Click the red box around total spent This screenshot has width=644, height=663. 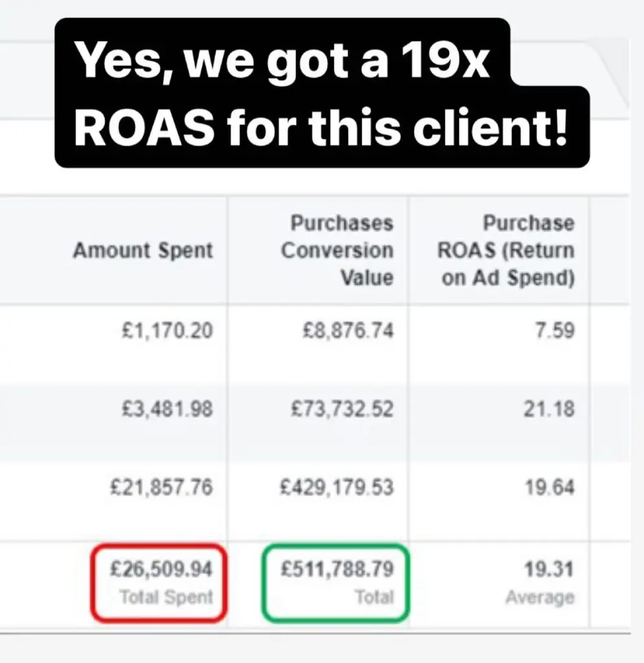tap(159, 583)
